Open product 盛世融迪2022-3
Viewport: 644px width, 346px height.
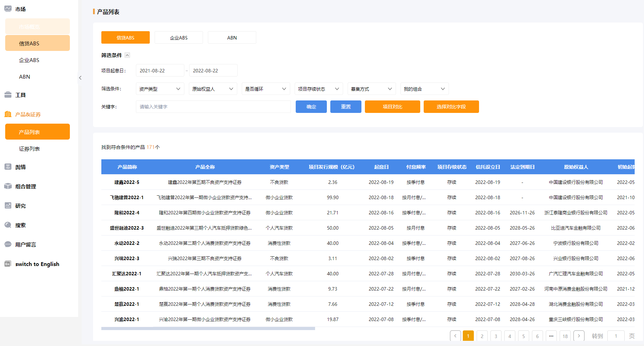coord(127,228)
